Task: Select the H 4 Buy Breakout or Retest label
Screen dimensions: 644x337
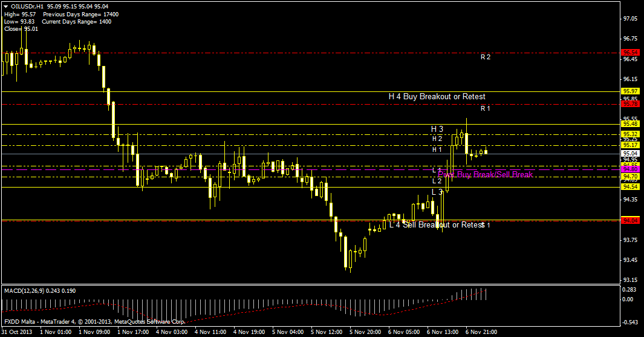Action: (x=437, y=96)
